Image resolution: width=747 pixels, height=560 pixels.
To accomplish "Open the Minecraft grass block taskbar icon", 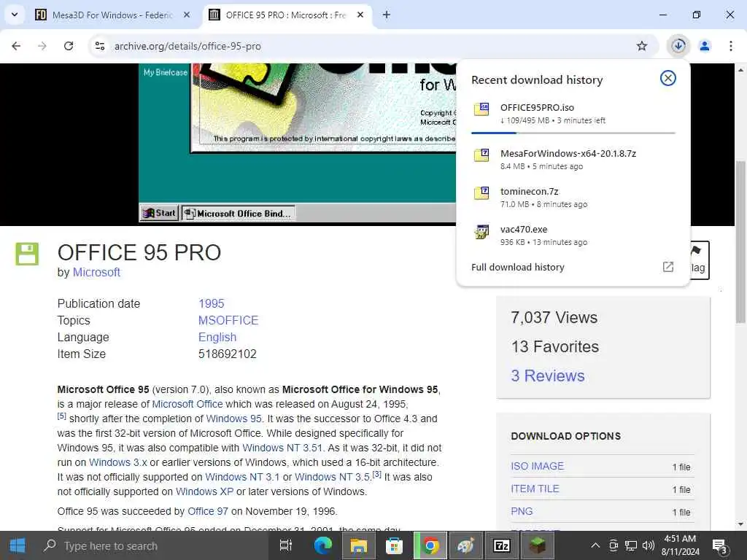I will click(538, 545).
